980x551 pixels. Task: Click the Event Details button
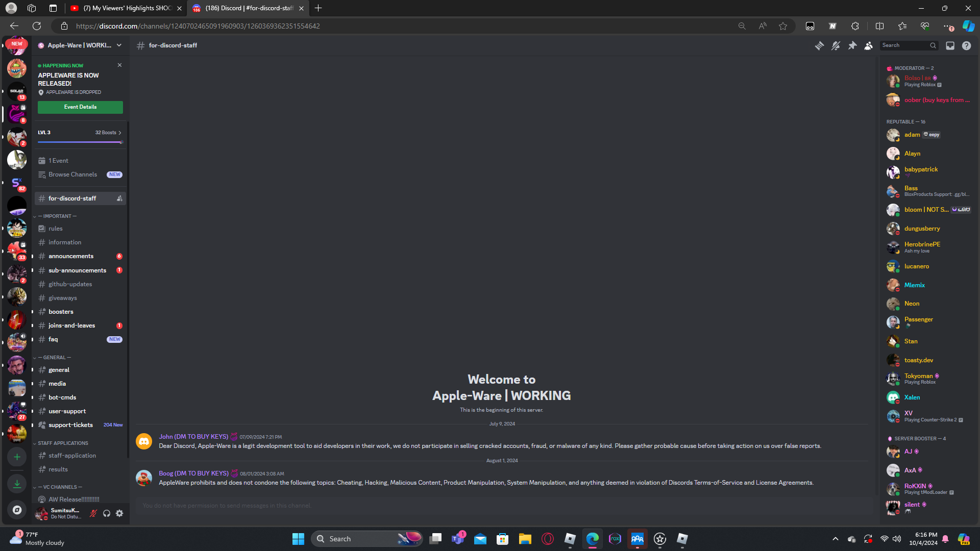(80, 107)
